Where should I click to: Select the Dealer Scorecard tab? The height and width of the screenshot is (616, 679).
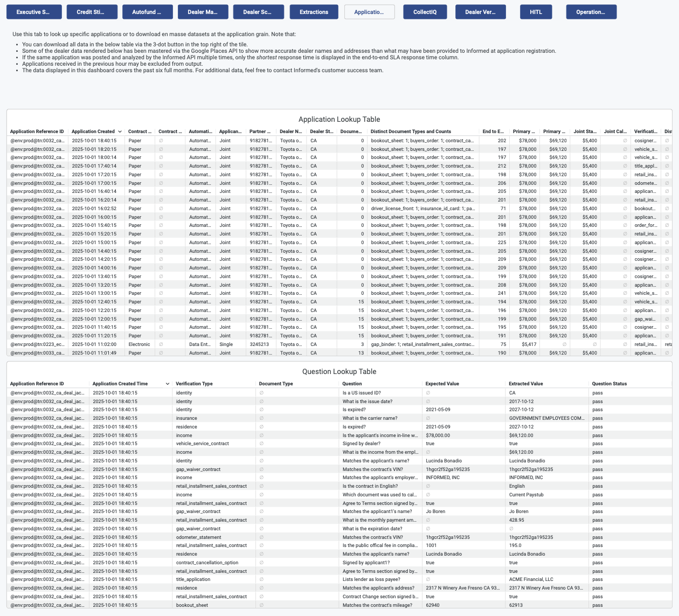click(258, 11)
